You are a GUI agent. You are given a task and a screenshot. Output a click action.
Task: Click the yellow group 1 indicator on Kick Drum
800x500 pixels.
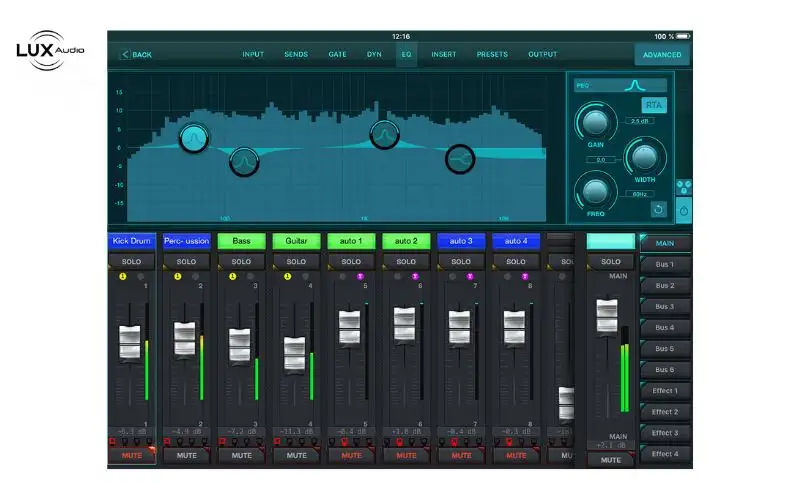coord(122,276)
